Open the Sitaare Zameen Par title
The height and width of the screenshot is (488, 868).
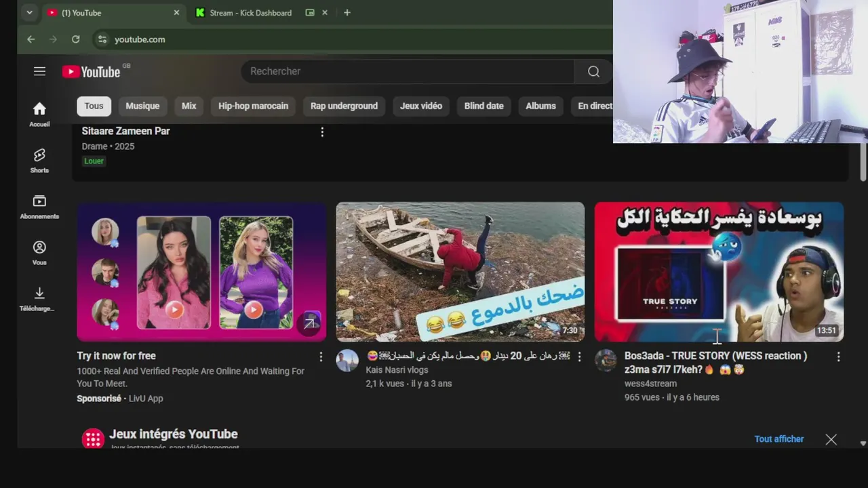click(x=126, y=131)
